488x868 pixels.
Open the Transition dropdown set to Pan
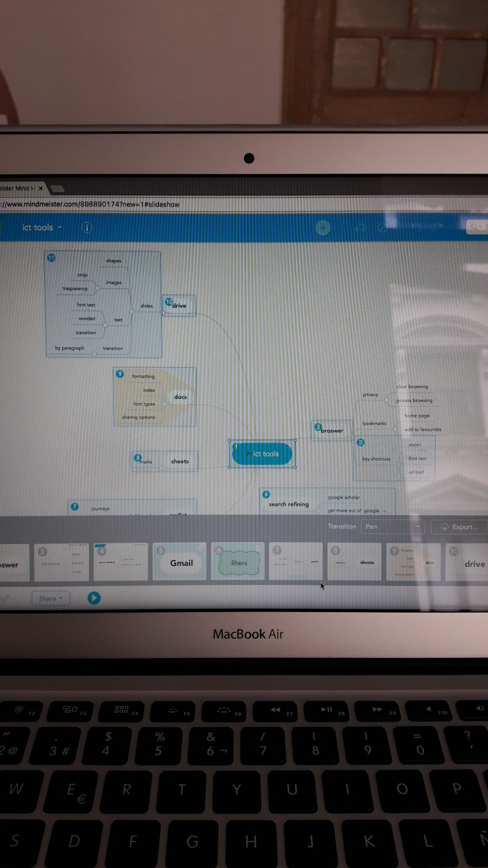click(393, 527)
